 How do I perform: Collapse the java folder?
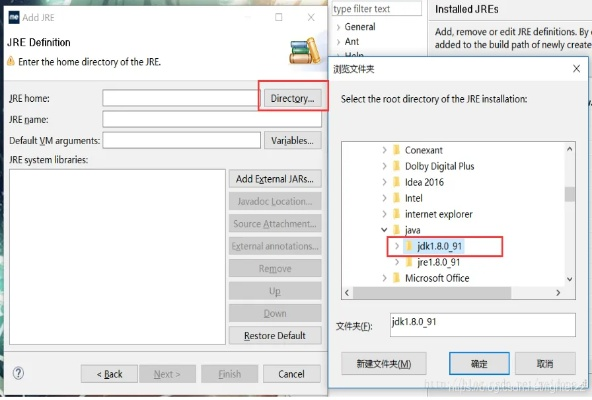click(384, 230)
